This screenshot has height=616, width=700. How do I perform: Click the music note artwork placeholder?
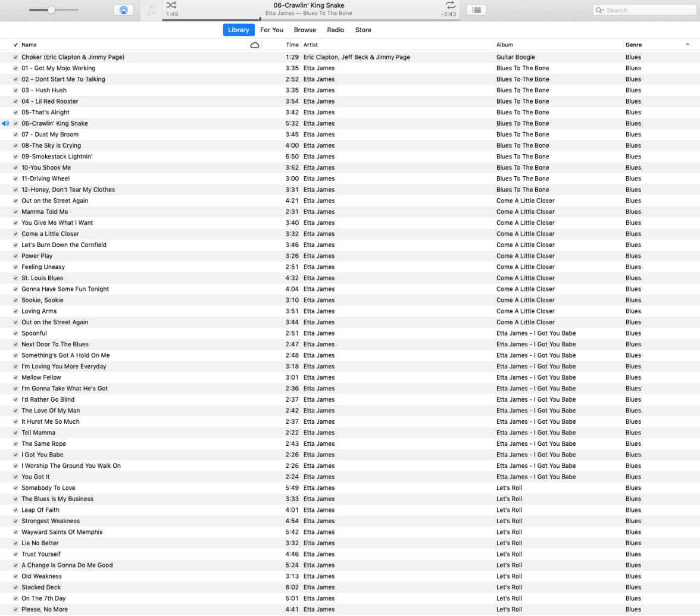click(x=151, y=10)
